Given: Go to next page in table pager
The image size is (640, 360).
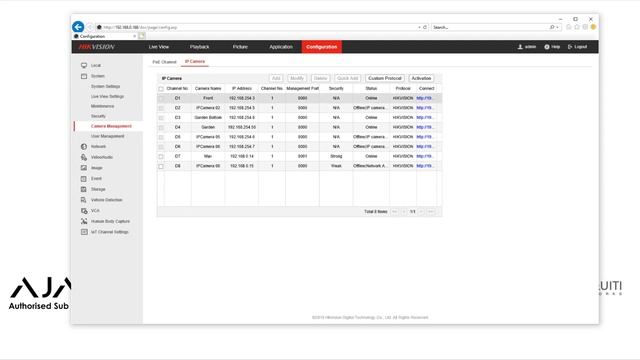Looking at the screenshot, I should pyautogui.click(x=422, y=212).
